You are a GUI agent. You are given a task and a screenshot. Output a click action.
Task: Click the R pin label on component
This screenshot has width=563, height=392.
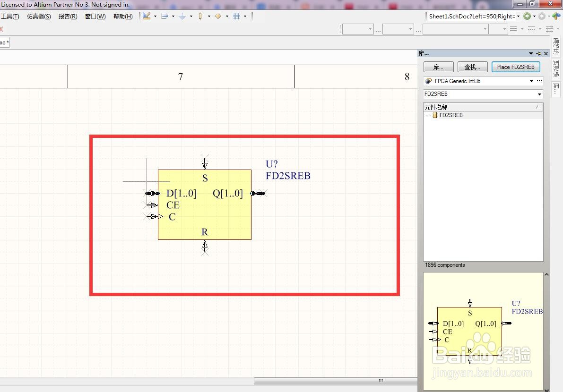click(205, 232)
